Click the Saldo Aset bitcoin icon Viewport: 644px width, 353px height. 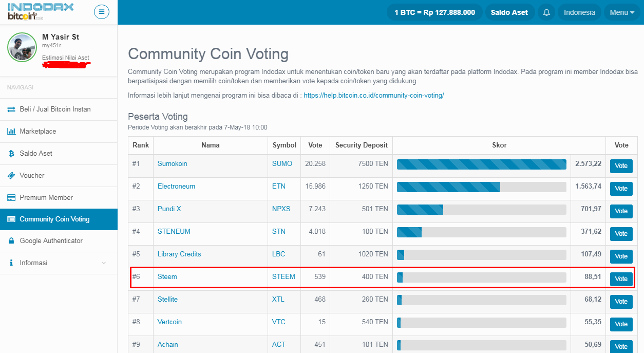pos(11,154)
